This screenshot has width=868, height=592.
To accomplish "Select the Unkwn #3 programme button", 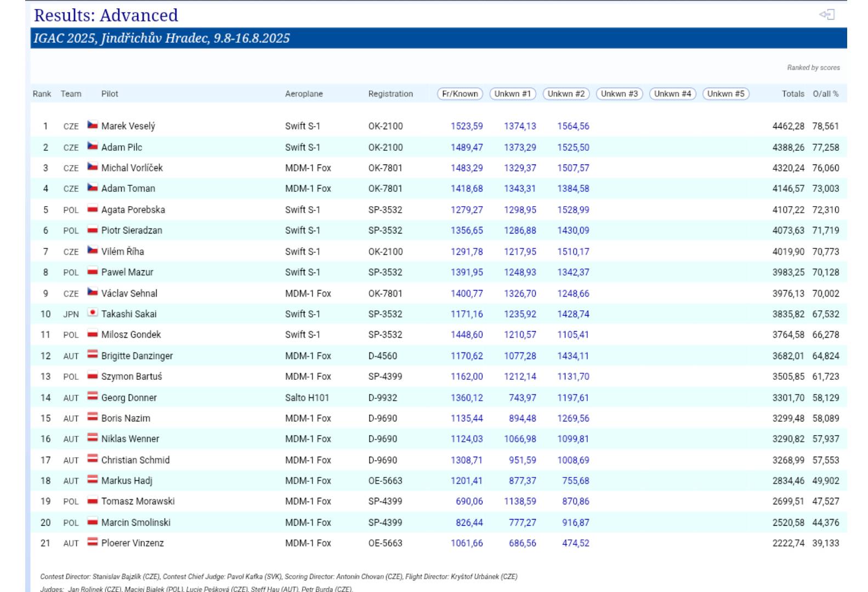I will [619, 94].
